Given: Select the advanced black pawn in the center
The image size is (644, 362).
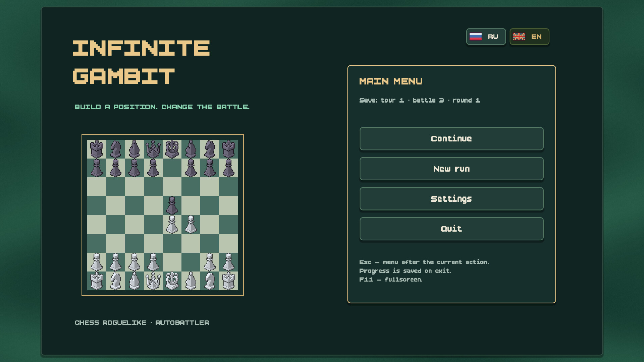Looking at the screenshot, I should pyautogui.click(x=172, y=205).
